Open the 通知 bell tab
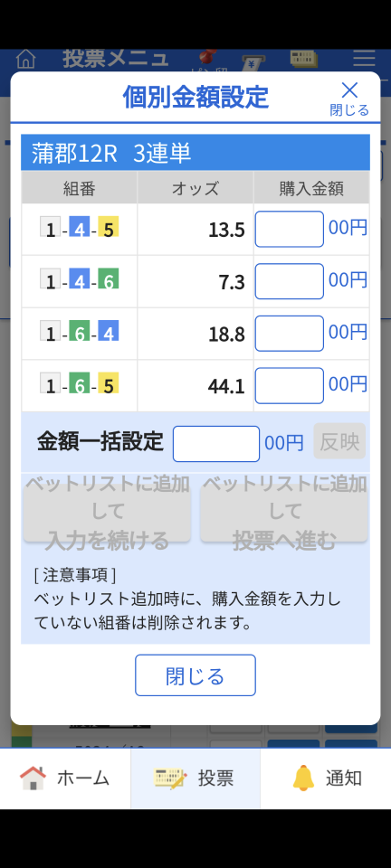Screen dimensions: 391x868 [x=326, y=778]
